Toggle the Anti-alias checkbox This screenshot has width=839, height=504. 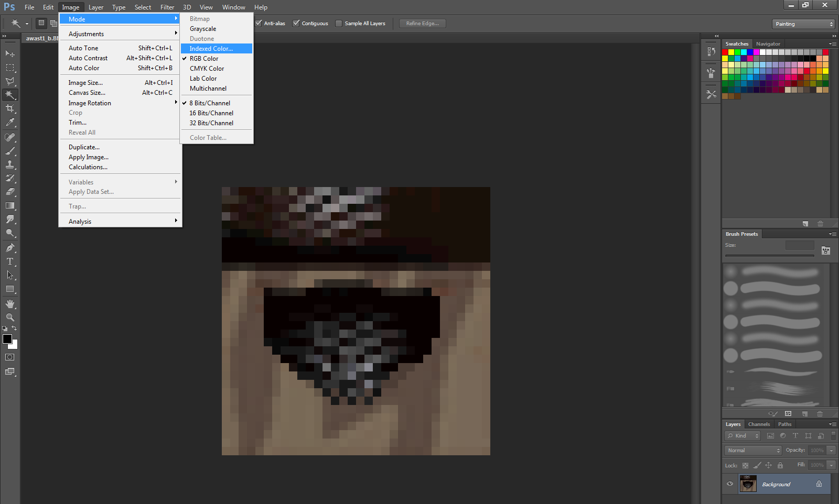(259, 23)
